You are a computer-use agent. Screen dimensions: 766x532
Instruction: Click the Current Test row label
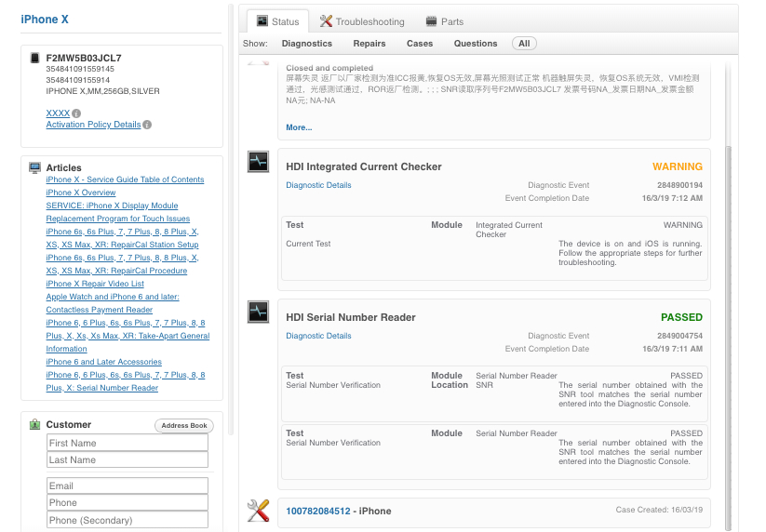[308, 244]
